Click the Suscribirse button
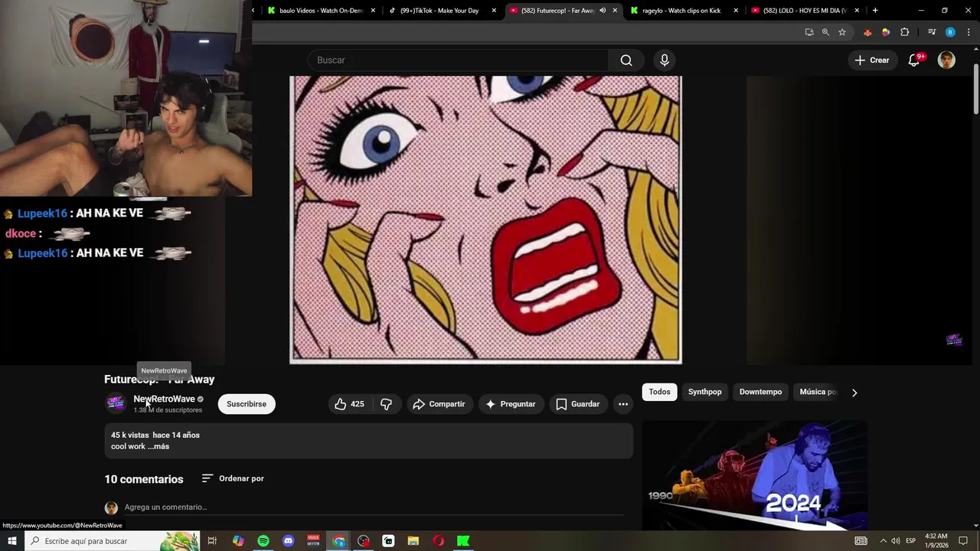 click(x=247, y=404)
